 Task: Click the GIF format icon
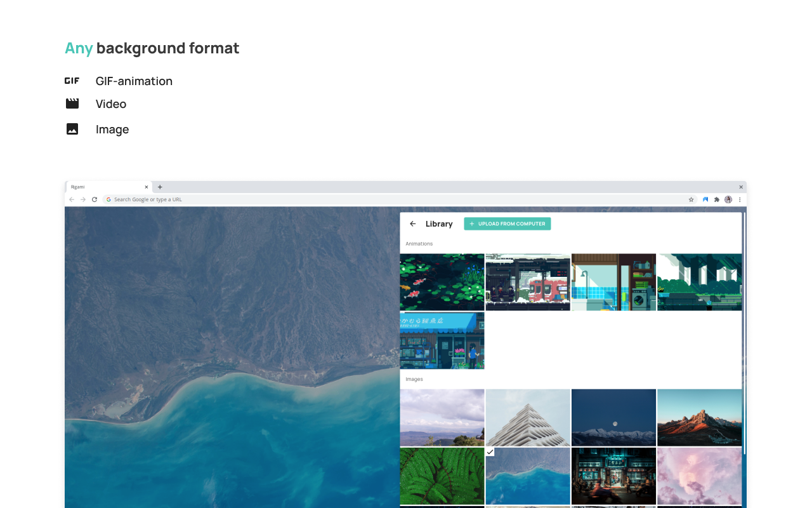pyautogui.click(x=72, y=81)
